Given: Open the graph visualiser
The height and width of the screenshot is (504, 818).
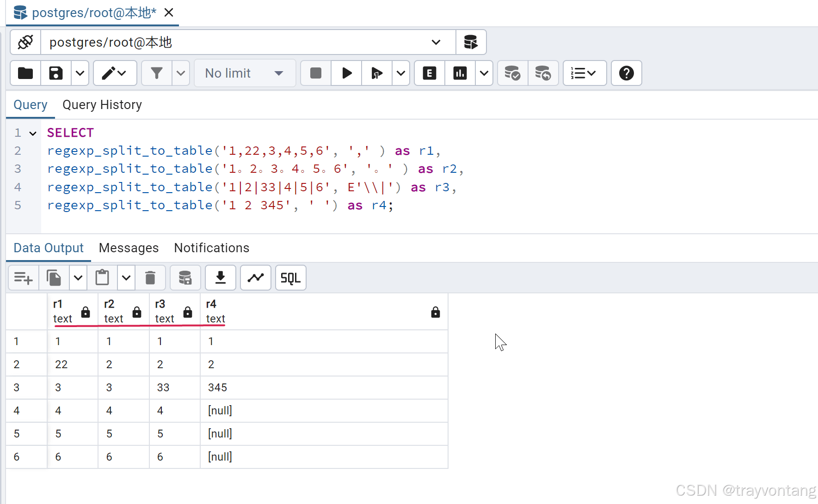Looking at the screenshot, I should [256, 278].
